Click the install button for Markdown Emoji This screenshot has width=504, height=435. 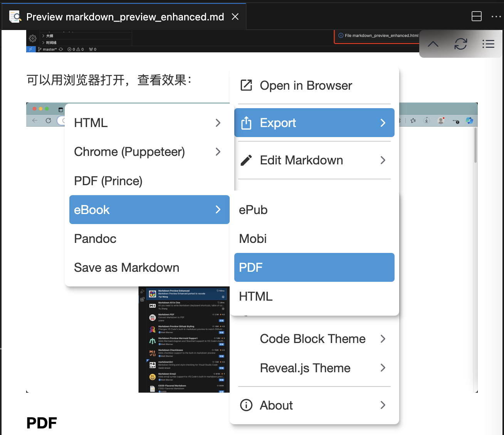pos(222,380)
